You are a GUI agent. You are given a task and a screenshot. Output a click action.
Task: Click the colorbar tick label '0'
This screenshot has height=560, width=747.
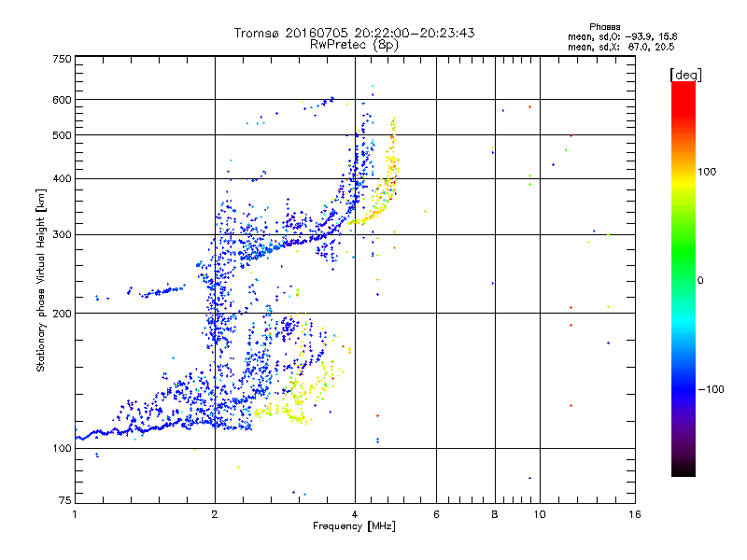point(700,280)
